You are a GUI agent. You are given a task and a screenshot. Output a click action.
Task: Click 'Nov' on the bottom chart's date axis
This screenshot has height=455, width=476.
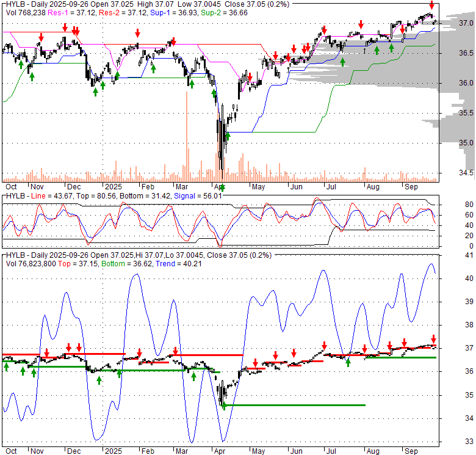37,451
